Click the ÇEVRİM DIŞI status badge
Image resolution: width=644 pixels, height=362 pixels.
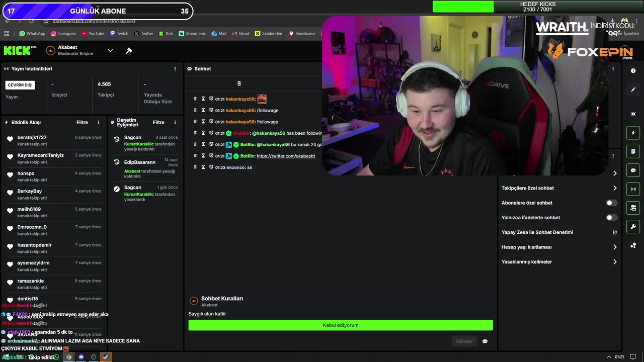click(x=20, y=85)
